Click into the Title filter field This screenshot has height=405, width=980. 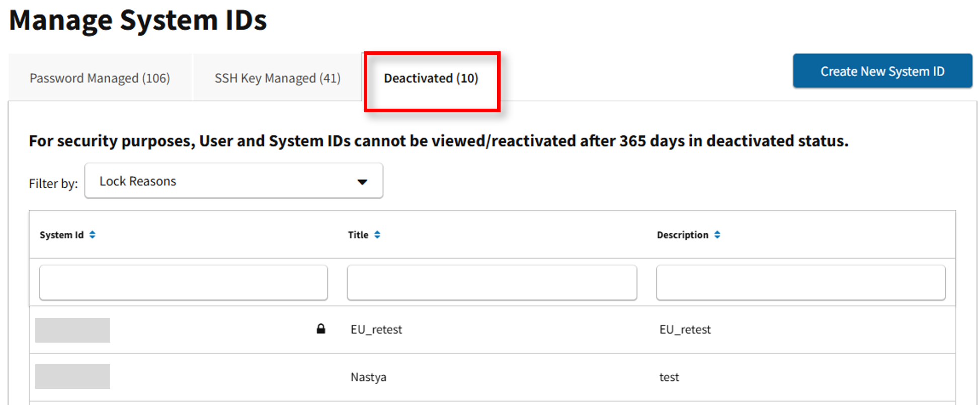492,283
